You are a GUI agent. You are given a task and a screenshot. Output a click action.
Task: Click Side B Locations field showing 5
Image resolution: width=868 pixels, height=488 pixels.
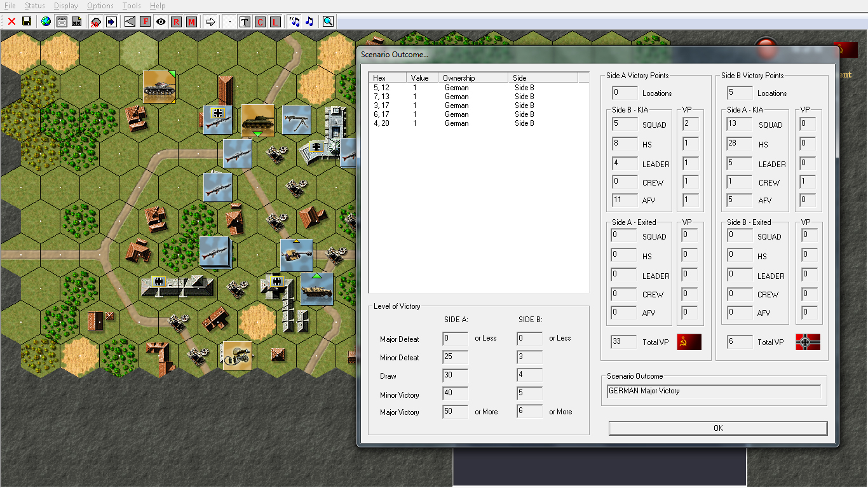pyautogui.click(x=740, y=93)
